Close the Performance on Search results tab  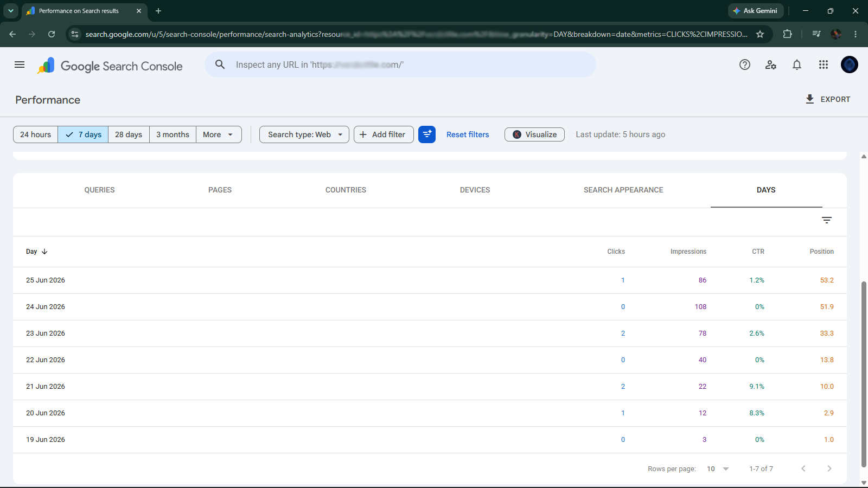click(x=139, y=11)
